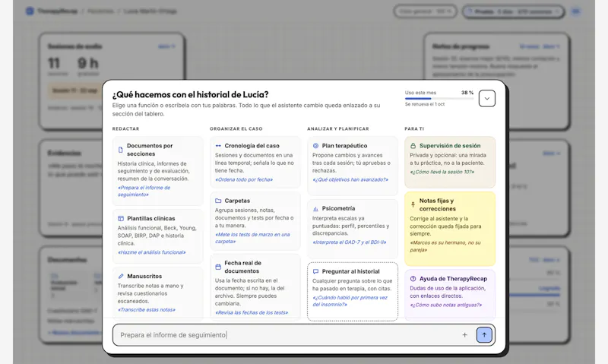
Task: Click the plus attachment icon in the prompt box
Action: point(464,335)
